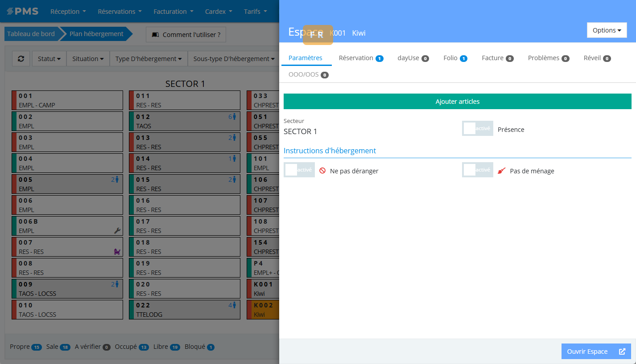
Task: Expand the Statut filter dropdown
Action: coord(49,59)
